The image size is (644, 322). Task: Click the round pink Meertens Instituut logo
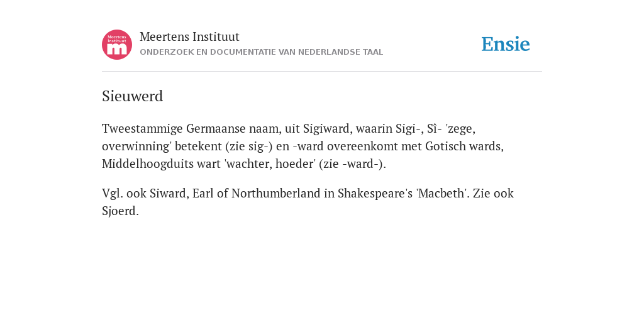point(117,45)
